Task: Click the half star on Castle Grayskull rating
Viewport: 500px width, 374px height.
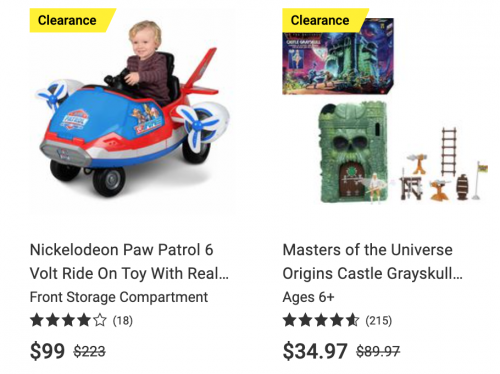Action: tap(353, 321)
